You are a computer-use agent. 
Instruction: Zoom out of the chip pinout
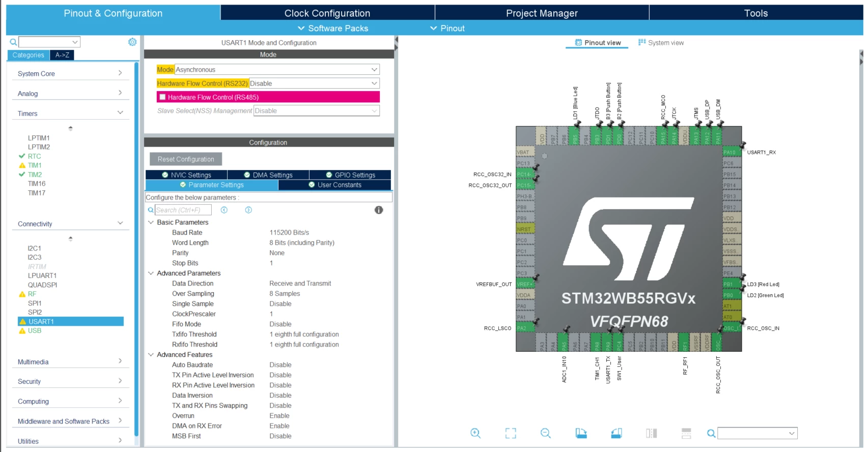click(546, 433)
